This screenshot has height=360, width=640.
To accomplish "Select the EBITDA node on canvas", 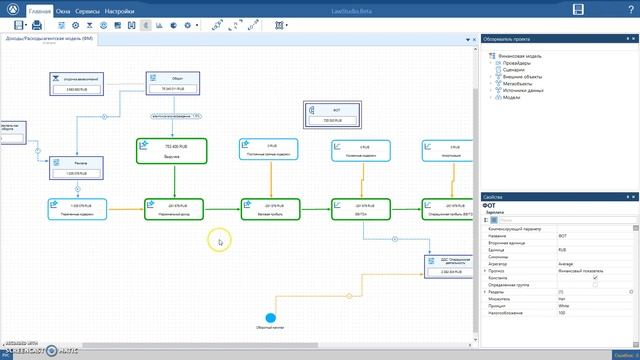I will point(361,209).
